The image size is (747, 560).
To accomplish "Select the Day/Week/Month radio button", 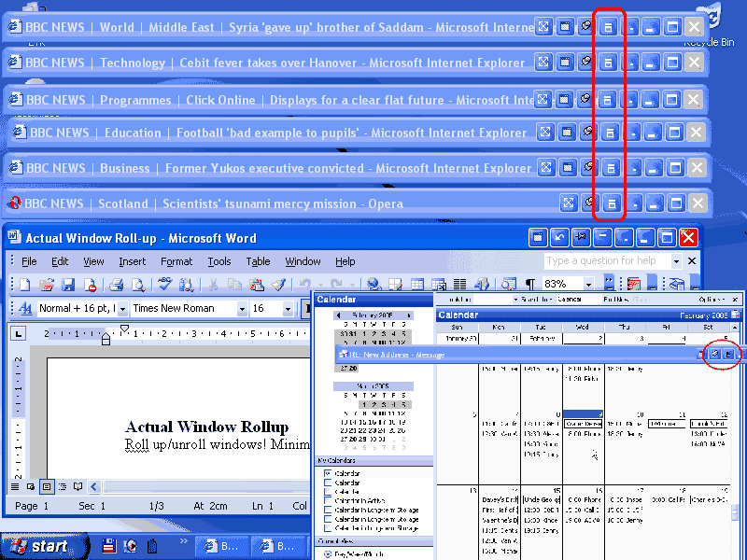I will [328, 554].
